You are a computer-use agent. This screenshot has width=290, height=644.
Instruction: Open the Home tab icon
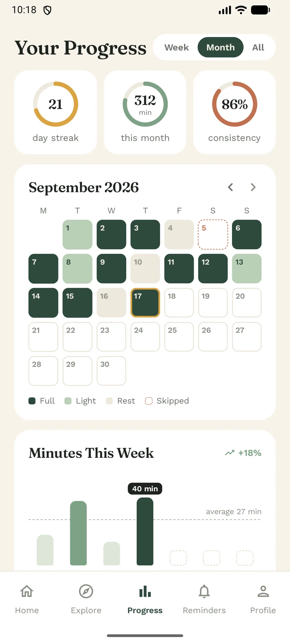[x=27, y=591]
